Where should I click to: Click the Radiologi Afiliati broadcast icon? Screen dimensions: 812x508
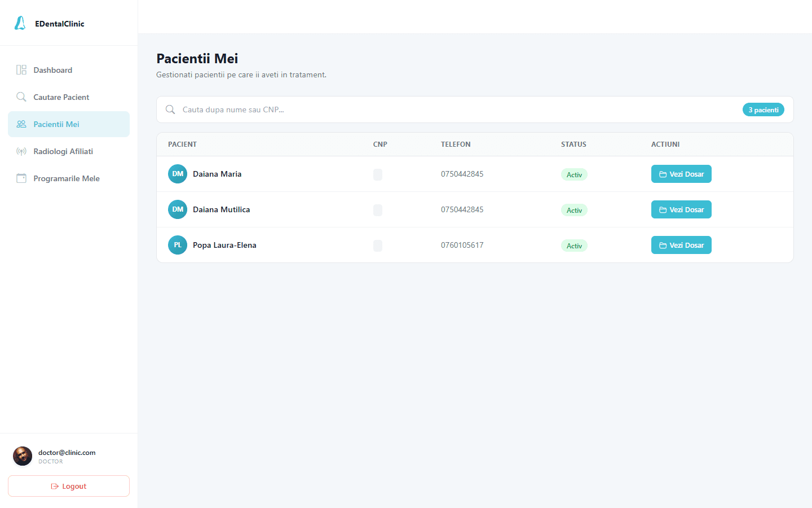click(x=21, y=151)
